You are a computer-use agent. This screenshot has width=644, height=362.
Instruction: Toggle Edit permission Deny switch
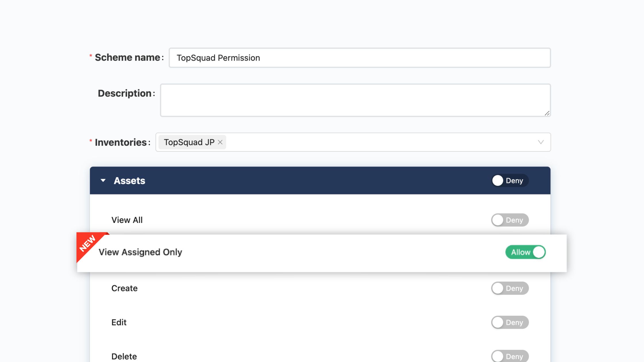click(509, 322)
